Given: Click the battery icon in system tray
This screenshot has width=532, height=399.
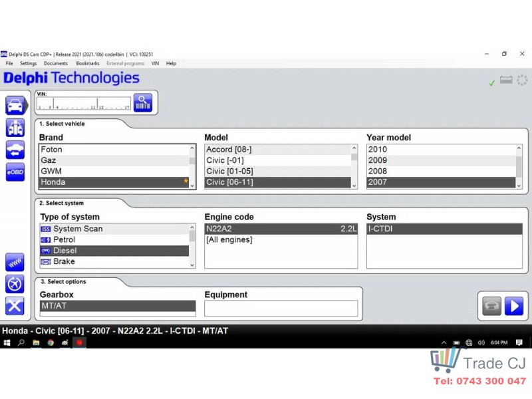Looking at the screenshot, I should pyautogui.click(x=457, y=342).
